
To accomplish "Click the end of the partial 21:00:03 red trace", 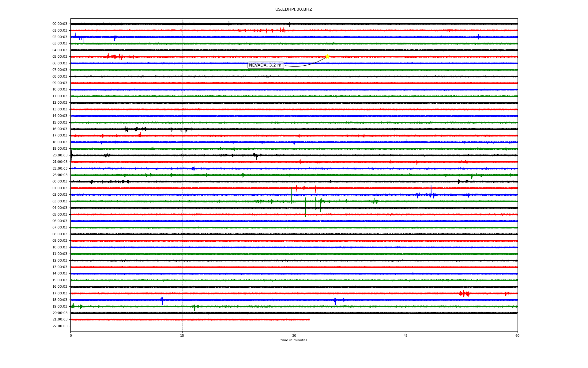I will (x=309, y=320).
